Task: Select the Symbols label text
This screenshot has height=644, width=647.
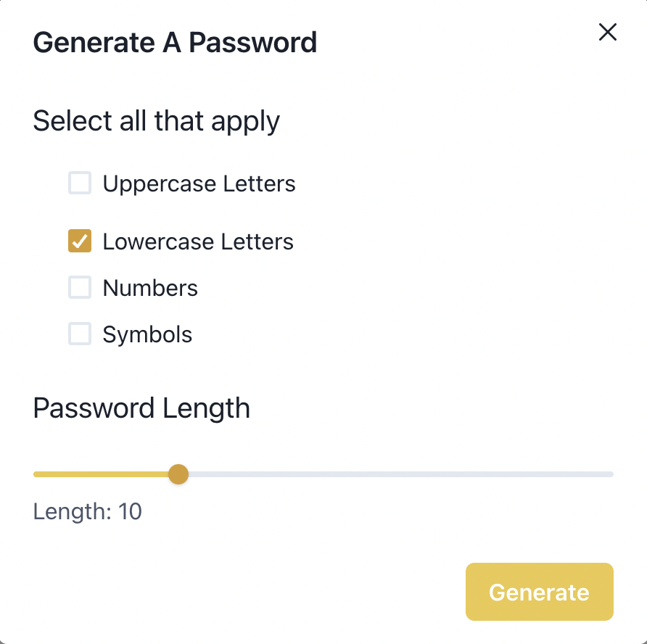Action: tap(147, 334)
